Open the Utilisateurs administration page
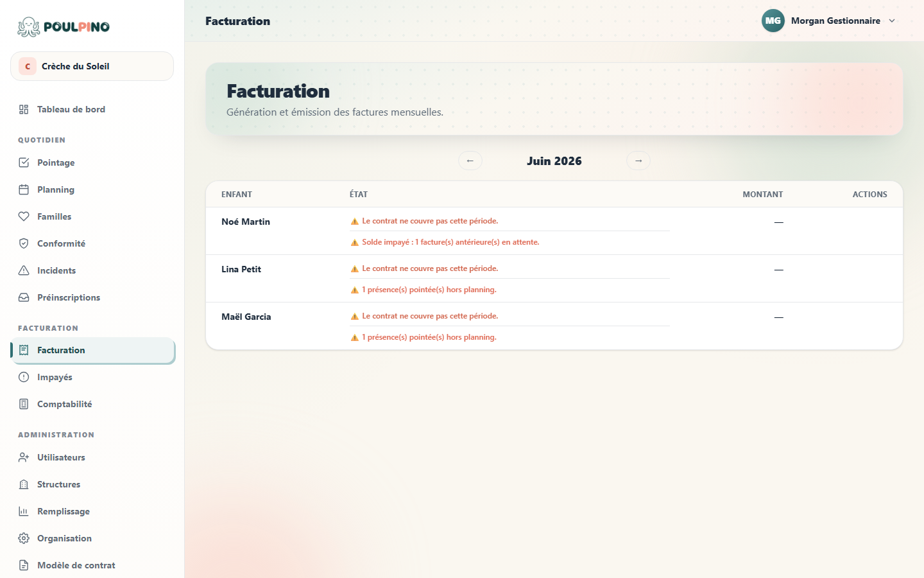The image size is (924, 578). pyautogui.click(x=92, y=457)
